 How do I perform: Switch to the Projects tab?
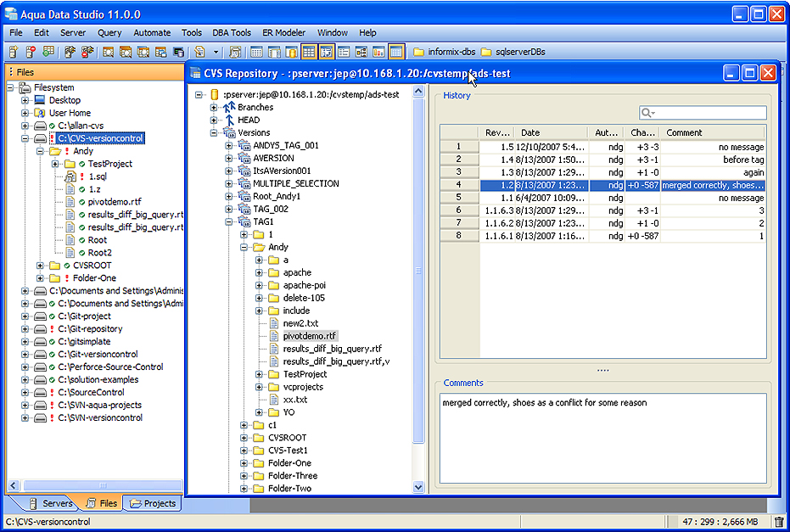click(x=152, y=503)
